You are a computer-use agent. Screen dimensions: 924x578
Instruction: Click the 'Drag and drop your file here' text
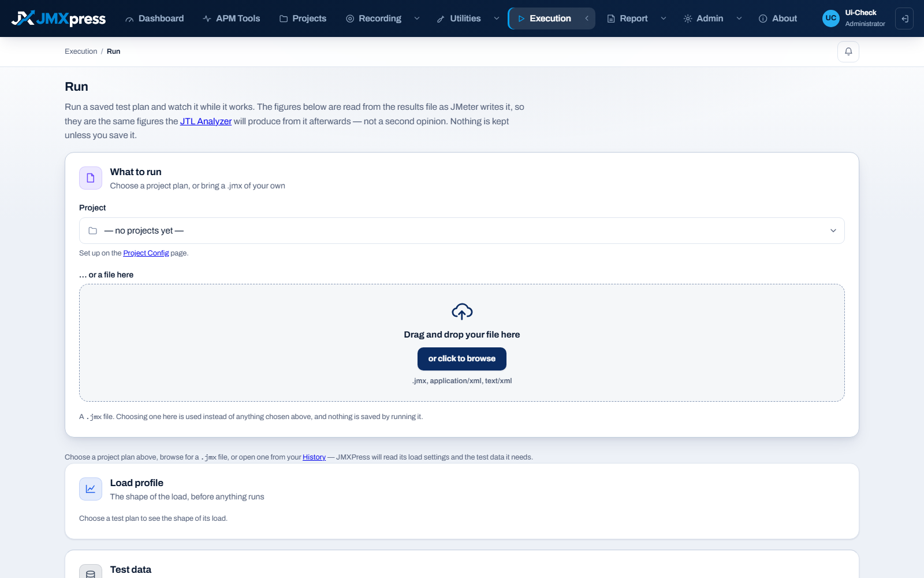coord(462,335)
